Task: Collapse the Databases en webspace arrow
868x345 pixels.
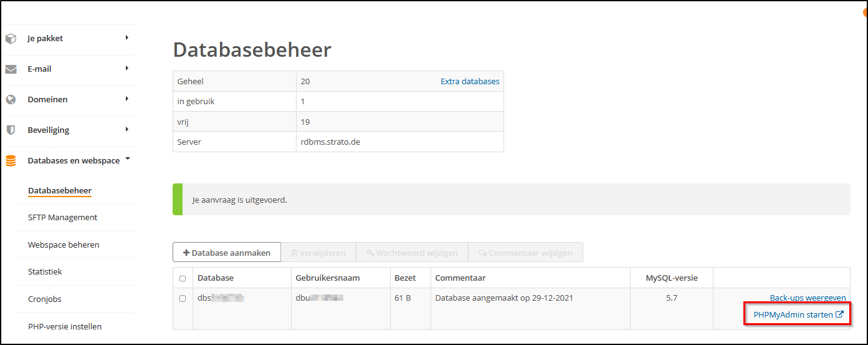Action: click(x=128, y=159)
